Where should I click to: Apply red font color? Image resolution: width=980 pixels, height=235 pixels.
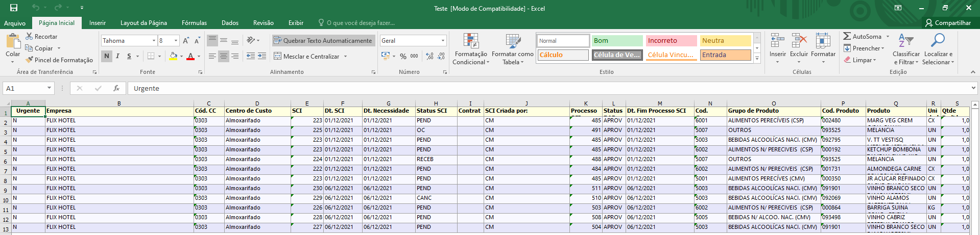190,56
